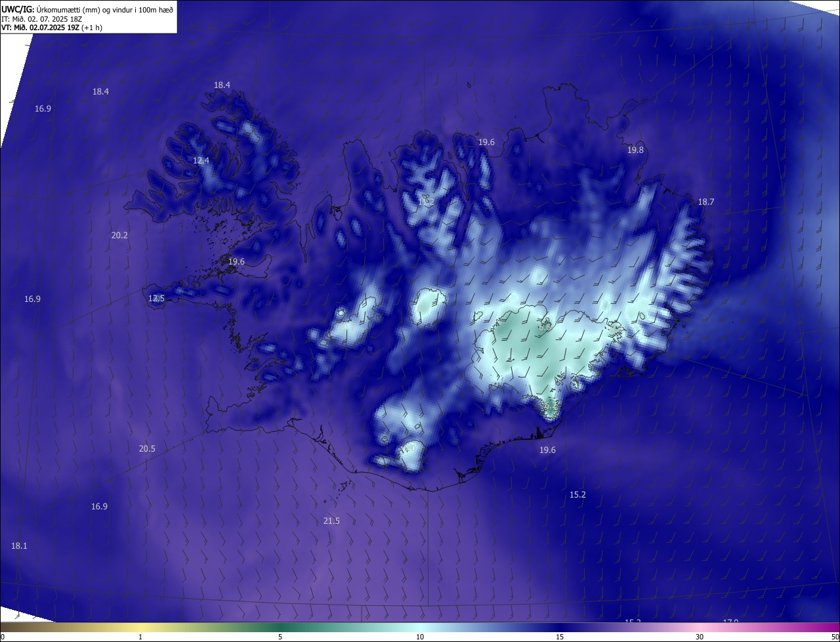
Task: Click the 30 tick on the color scale
Action: tap(700, 637)
